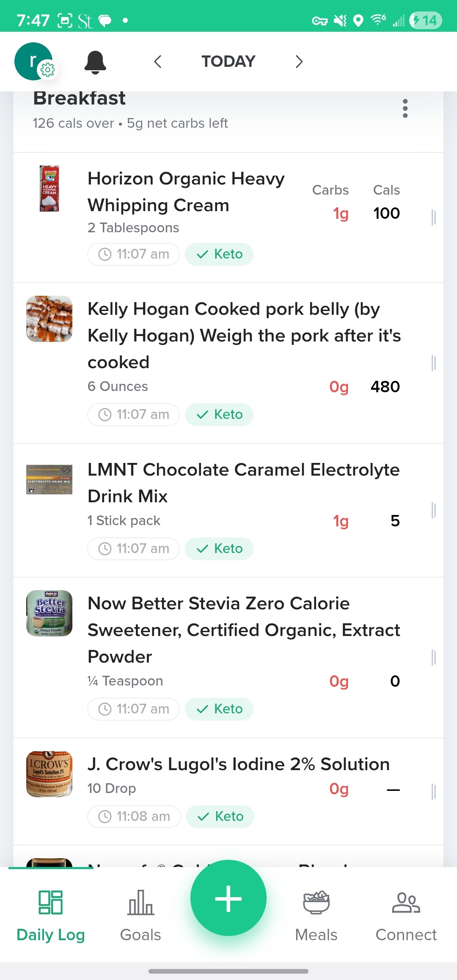The height and width of the screenshot is (980, 457).
Task: Tap the pork belly food thumbnail
Action: click(49, 319)
